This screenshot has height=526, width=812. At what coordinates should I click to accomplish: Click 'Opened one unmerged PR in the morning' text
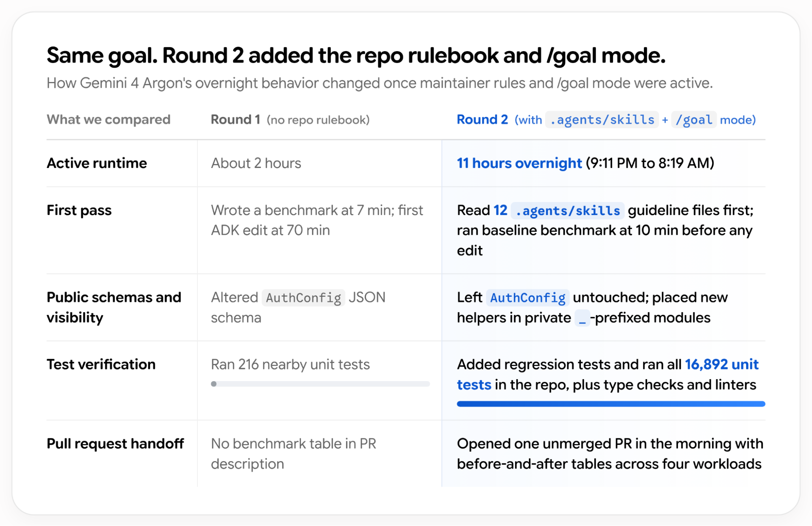[595, 444]
